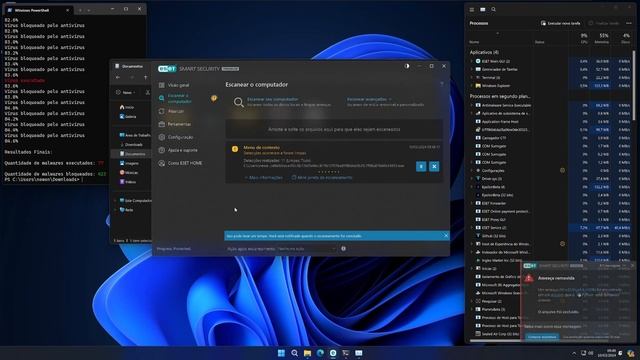Click the magnifier icon next to Escanear seu computador
Screen dimensions: 640x360
(239, 102)
